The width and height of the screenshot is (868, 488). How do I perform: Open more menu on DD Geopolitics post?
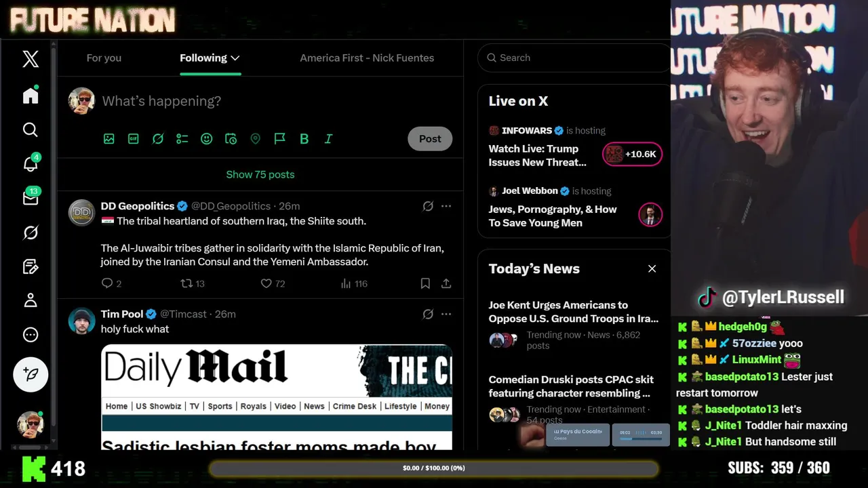coord(446,206)
